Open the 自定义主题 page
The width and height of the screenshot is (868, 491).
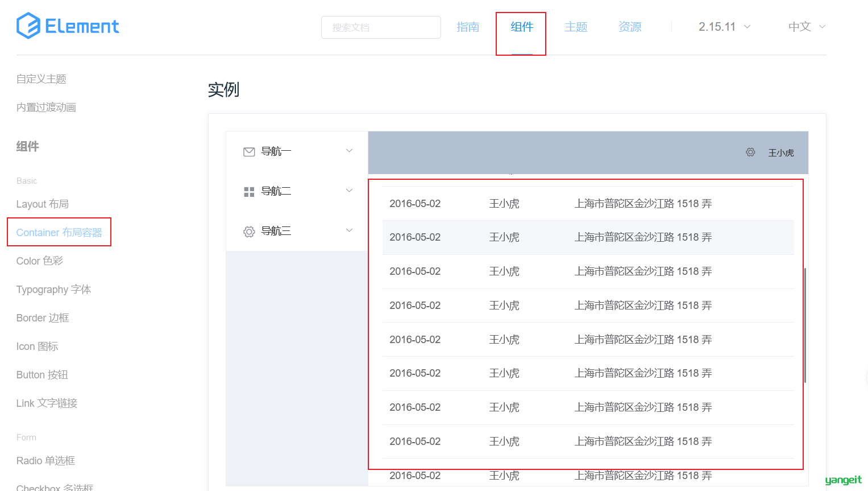(41, 79)
